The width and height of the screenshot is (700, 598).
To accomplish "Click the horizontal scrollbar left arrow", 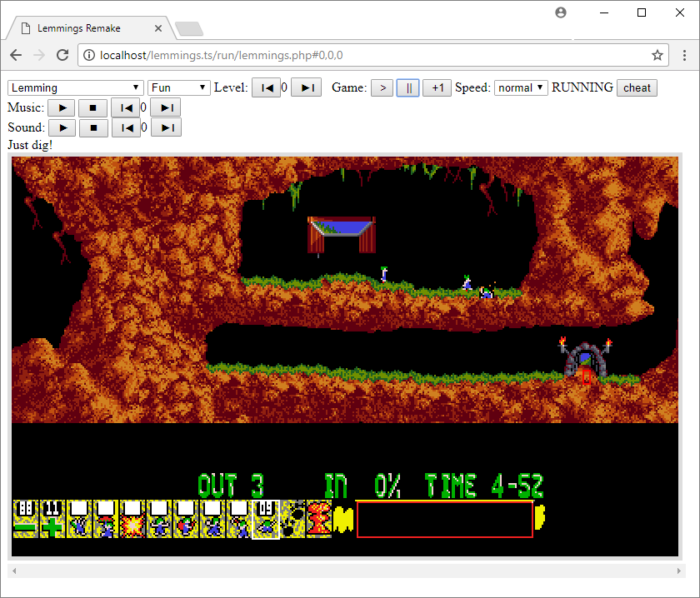I will pos(14,571).
